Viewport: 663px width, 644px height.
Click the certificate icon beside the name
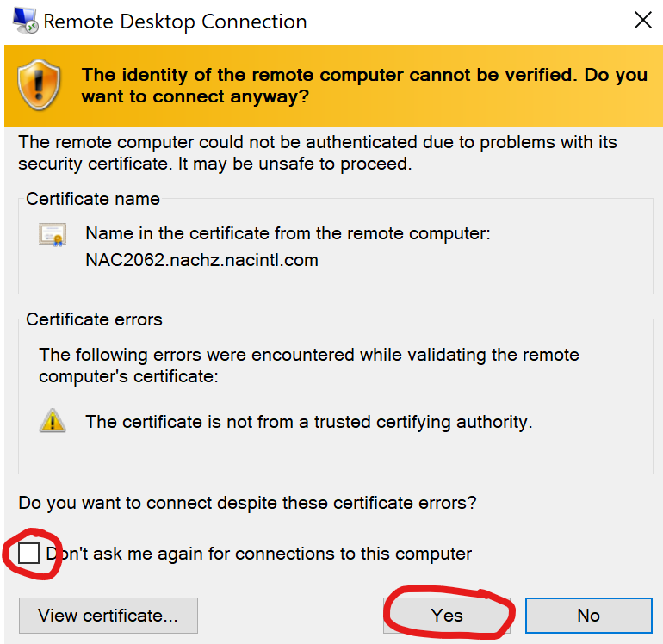coord(53,234)
